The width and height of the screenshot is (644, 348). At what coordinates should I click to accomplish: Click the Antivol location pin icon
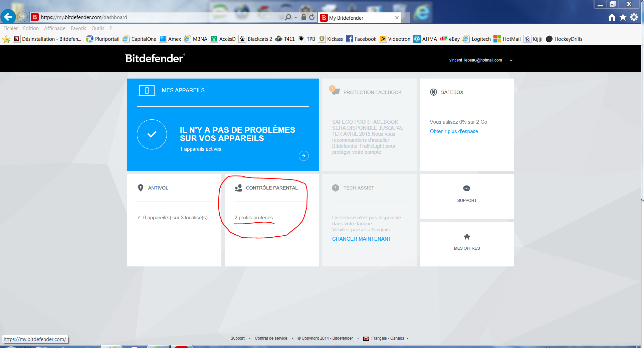[141, 188]
